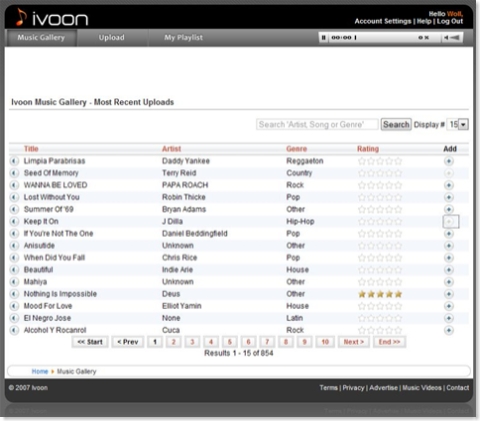
Task: Add Nothing Is Impossible to playlist
Action: click(449, 294)
